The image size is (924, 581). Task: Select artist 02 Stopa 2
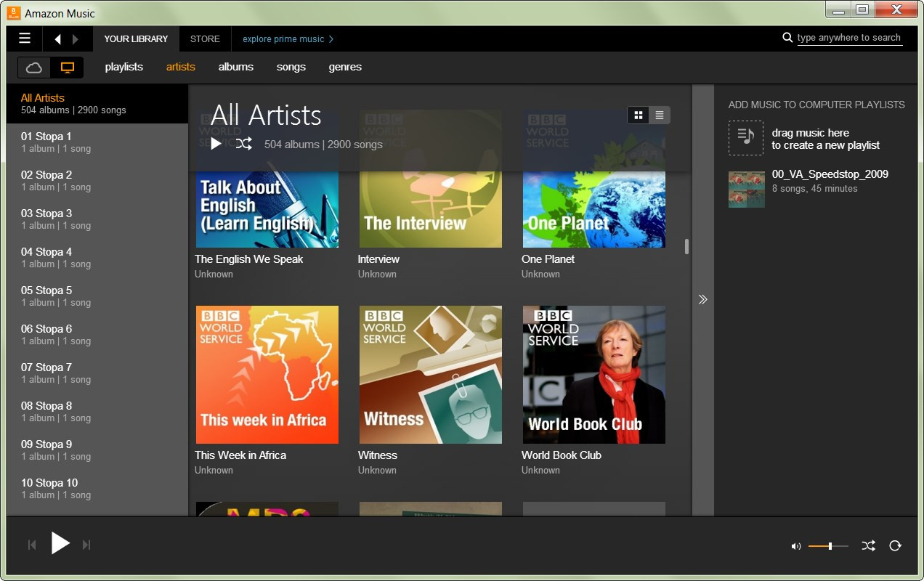(97, 181)
